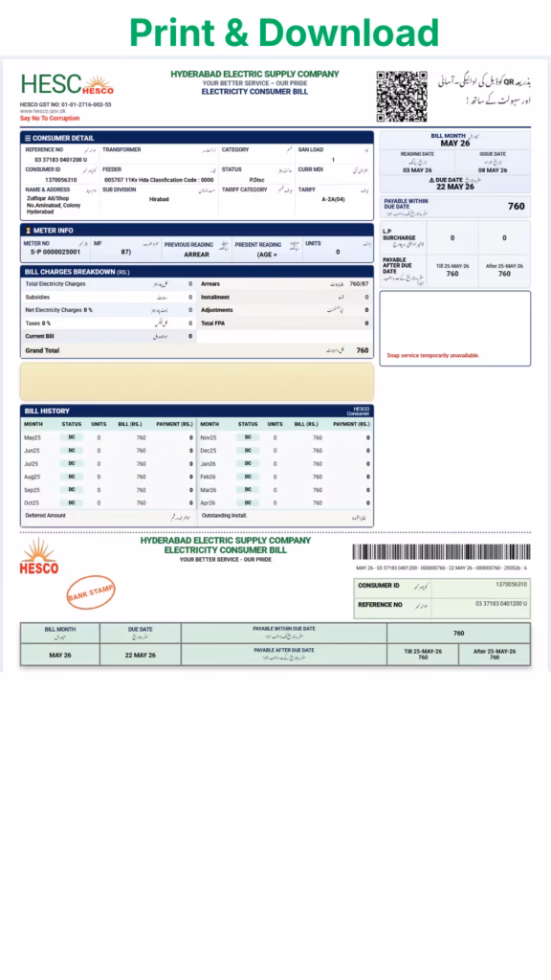Click May25 row in bill history
551x980 pixels.
click(109, 437)
